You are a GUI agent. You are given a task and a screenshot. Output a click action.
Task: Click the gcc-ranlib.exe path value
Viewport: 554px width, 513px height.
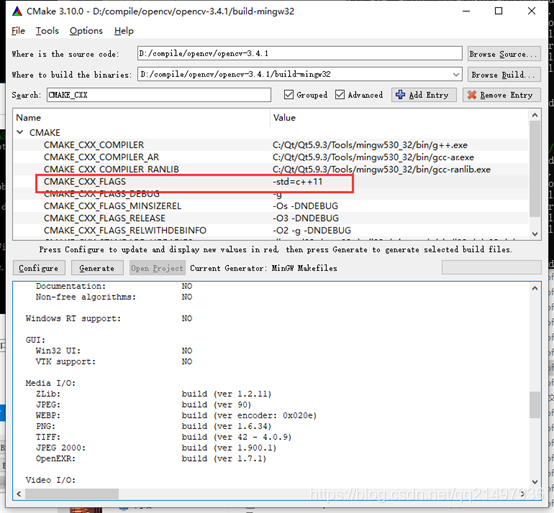click(381, 169)
